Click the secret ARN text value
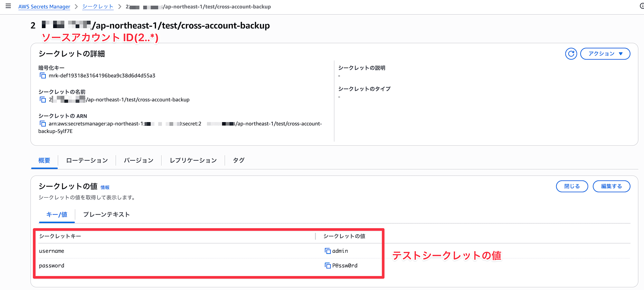 180,128
